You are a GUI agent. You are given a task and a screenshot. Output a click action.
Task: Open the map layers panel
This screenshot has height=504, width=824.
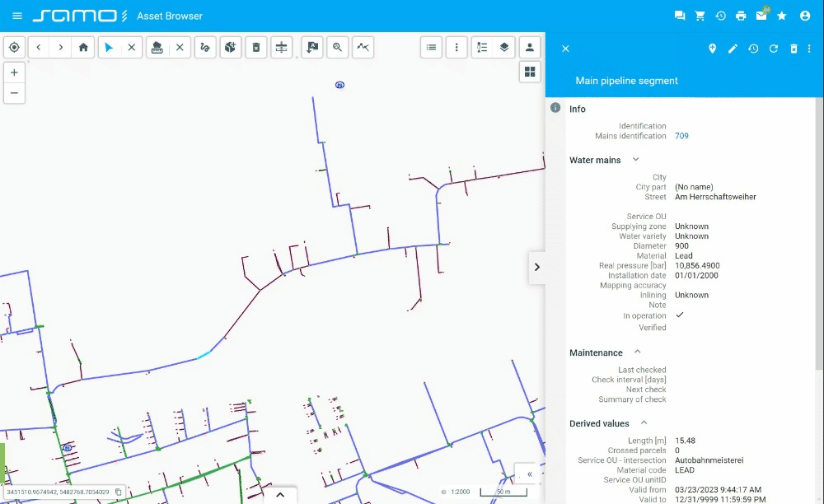(504, 47)
